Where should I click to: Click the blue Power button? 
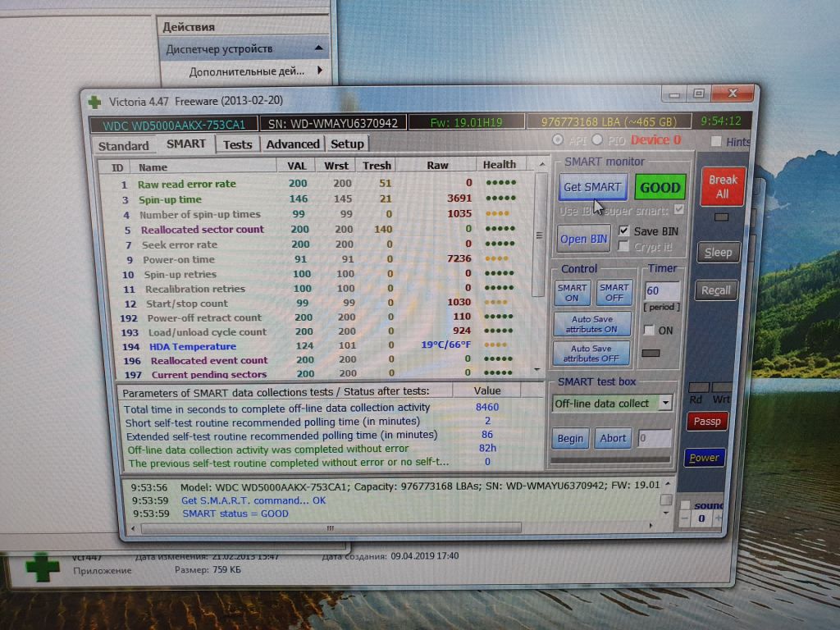pos(704,458)
